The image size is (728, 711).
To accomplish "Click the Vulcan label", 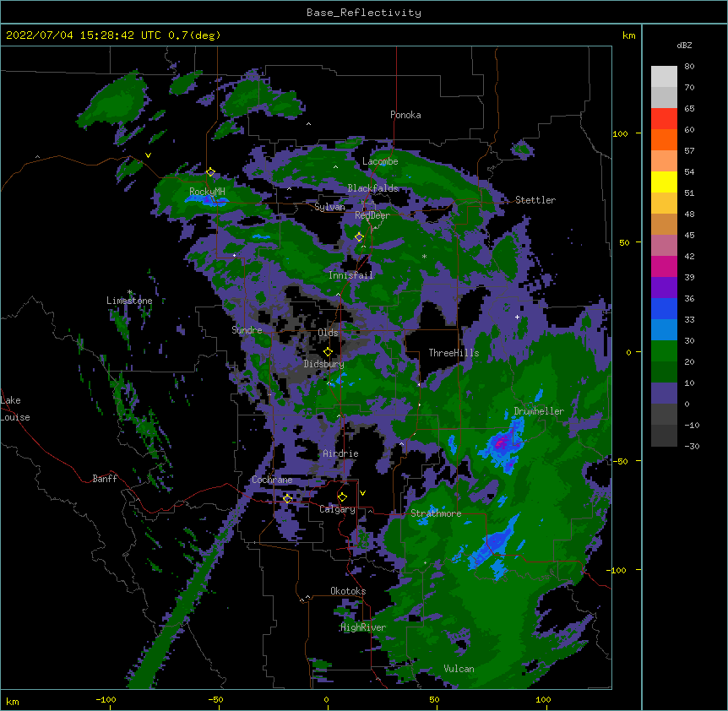I will pyautogui.click(x=459, y=669).
